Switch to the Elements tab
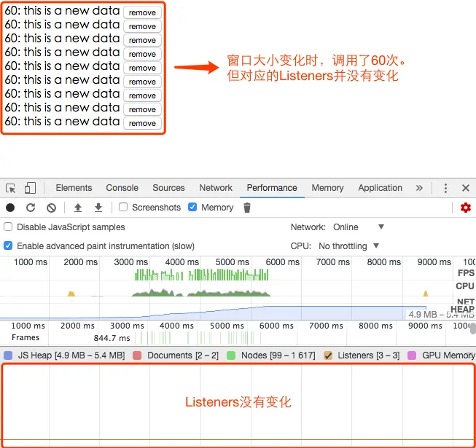 pos(74,188)
